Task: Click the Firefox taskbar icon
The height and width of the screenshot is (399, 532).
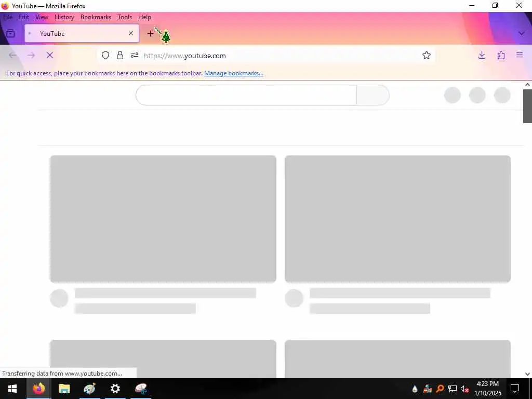Action: pos(38,389)
